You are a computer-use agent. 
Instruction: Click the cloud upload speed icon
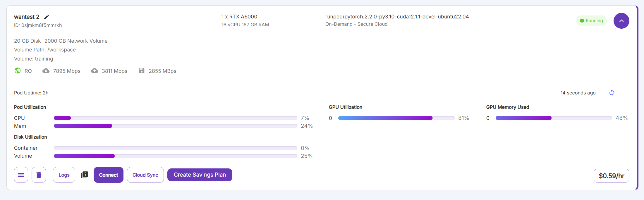[95, 71]
